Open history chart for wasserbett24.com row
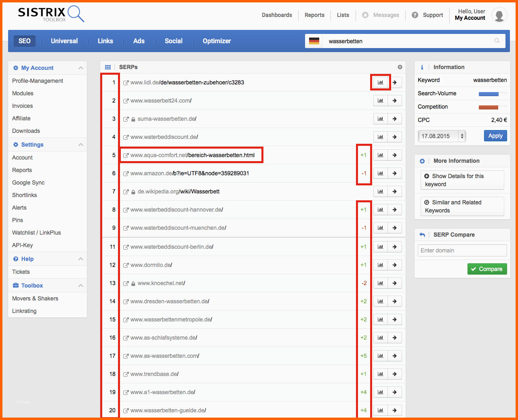The image size is (518, 420). [381, 101]
